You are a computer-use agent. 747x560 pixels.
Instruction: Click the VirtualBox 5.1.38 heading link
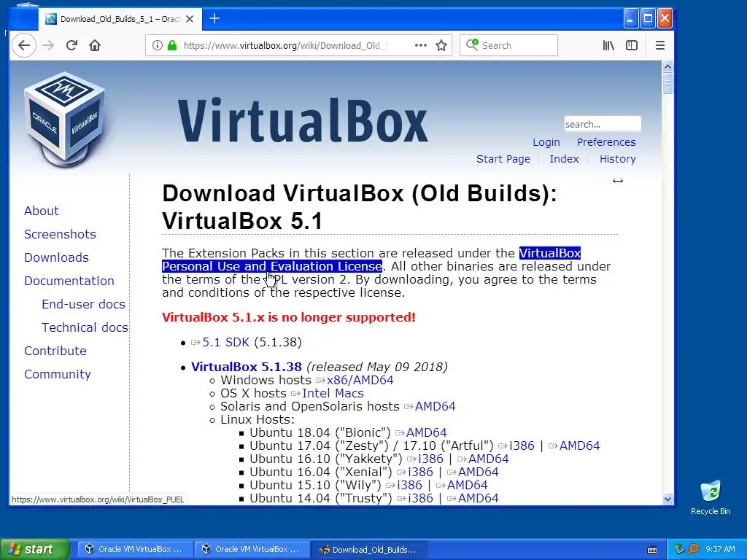[x=247, y=367]
